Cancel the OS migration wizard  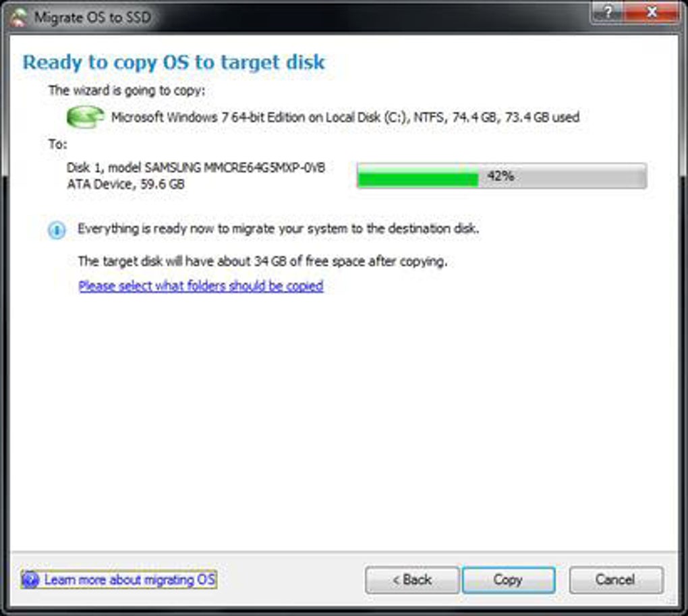tap(616, 580)
